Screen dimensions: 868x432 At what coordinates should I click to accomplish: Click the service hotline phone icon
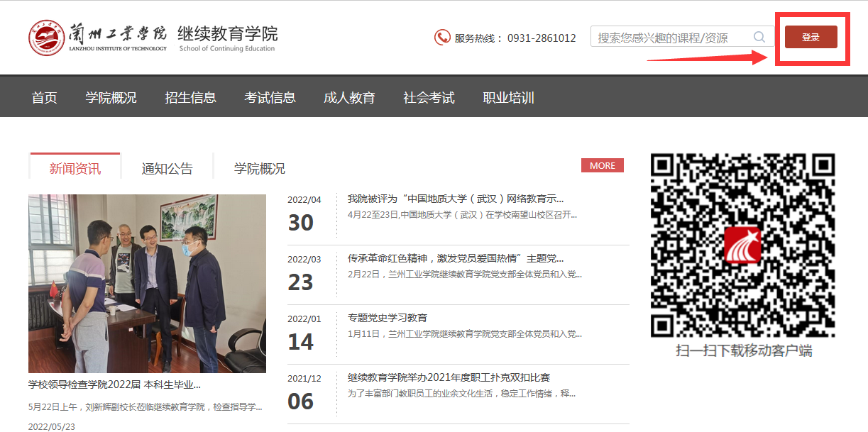coord(442,38)
